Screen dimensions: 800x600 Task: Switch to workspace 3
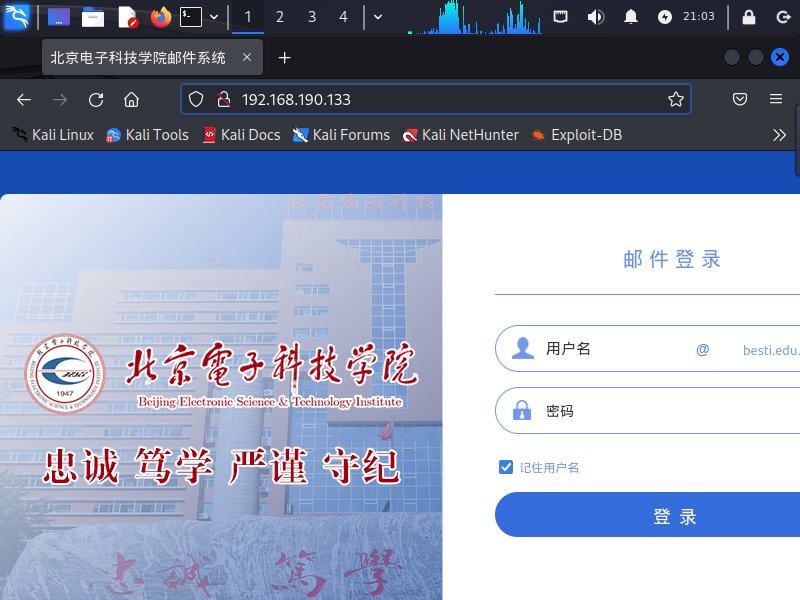312,17
